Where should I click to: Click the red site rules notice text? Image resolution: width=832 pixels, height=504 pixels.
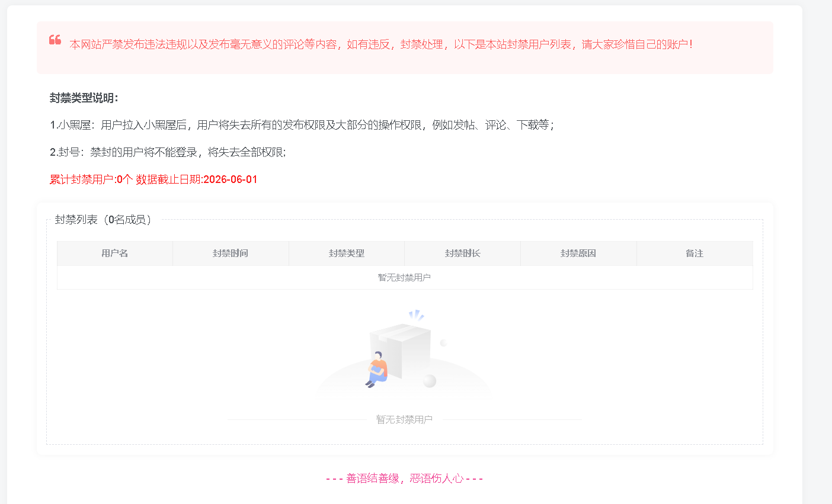click(x=381, y=44)
